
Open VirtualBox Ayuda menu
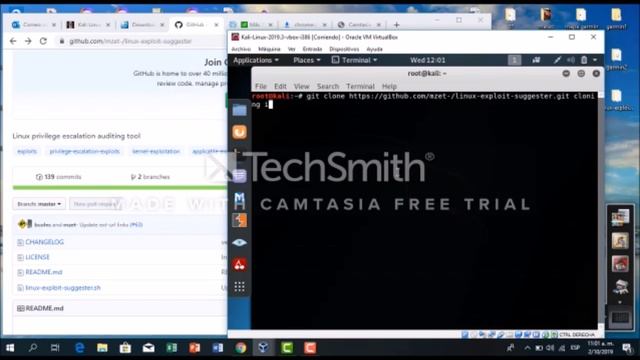click(x=374, y=49)
